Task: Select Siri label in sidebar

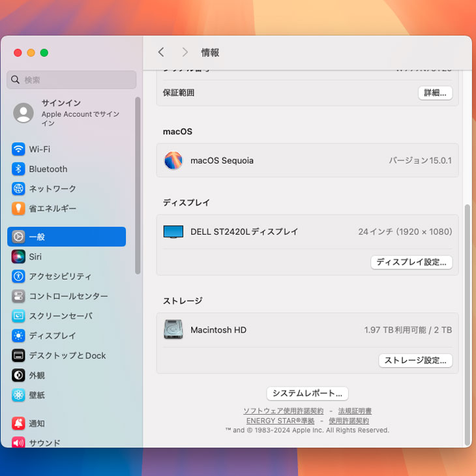Action: (x=35, y=256)
